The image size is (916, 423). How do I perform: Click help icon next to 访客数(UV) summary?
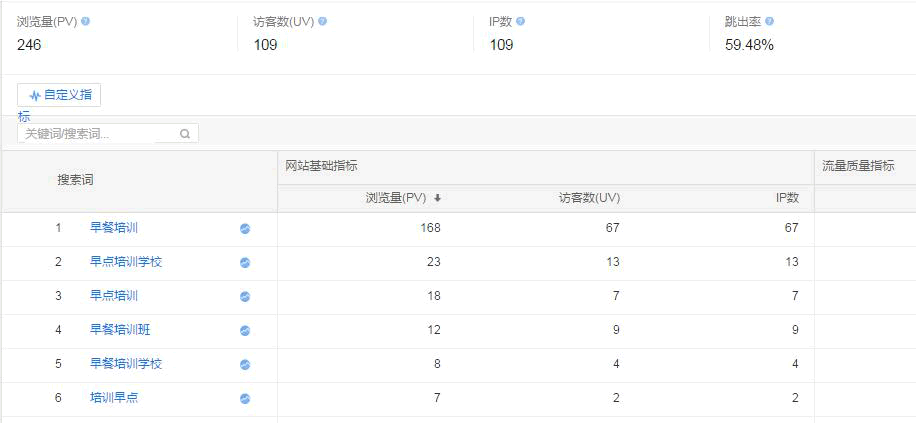point(322,21)
